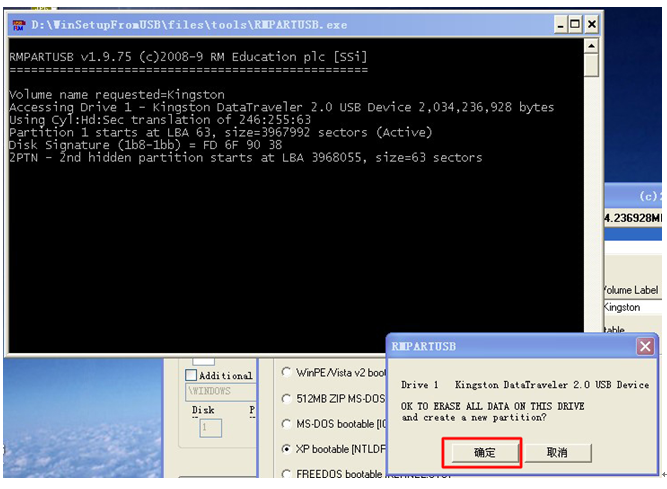The width and height of the screenshot is (667, 489).
Task: Click the 'Accessing Drive 1' console line
Action: 282,107
